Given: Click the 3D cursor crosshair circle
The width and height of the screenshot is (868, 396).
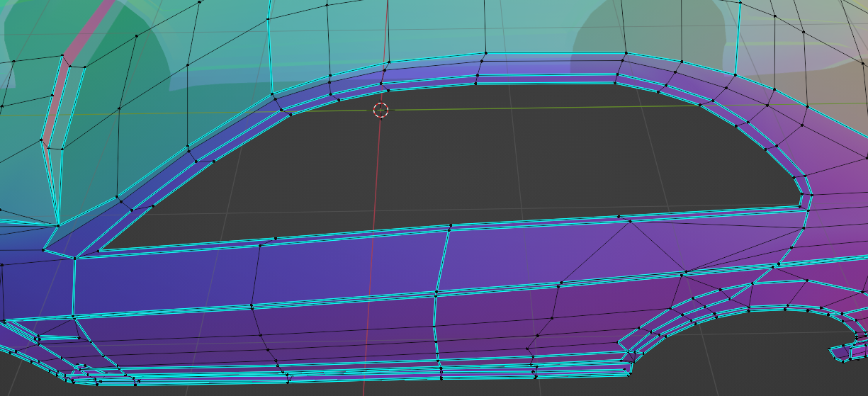Looking at the screenshot, I should 381,110.
